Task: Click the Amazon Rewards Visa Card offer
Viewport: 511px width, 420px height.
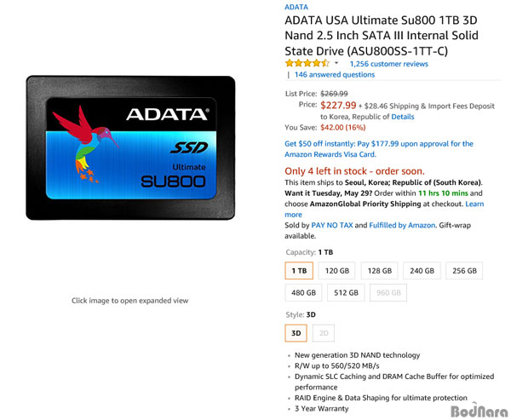Action: [379, 149]
